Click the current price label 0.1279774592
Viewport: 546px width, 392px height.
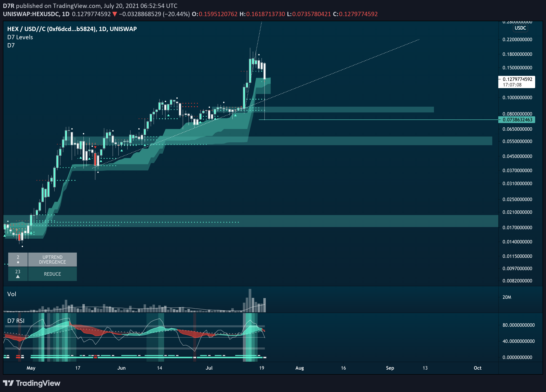point(517,79)
